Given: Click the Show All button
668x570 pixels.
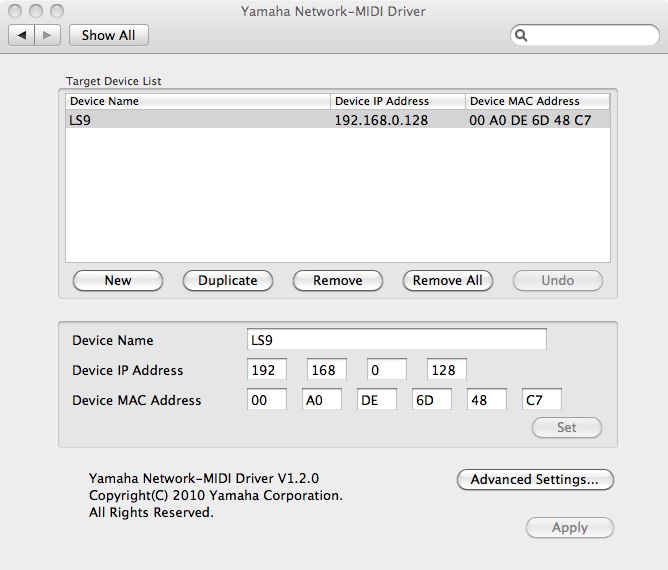Looking at the screenshot, I should 109,35.
